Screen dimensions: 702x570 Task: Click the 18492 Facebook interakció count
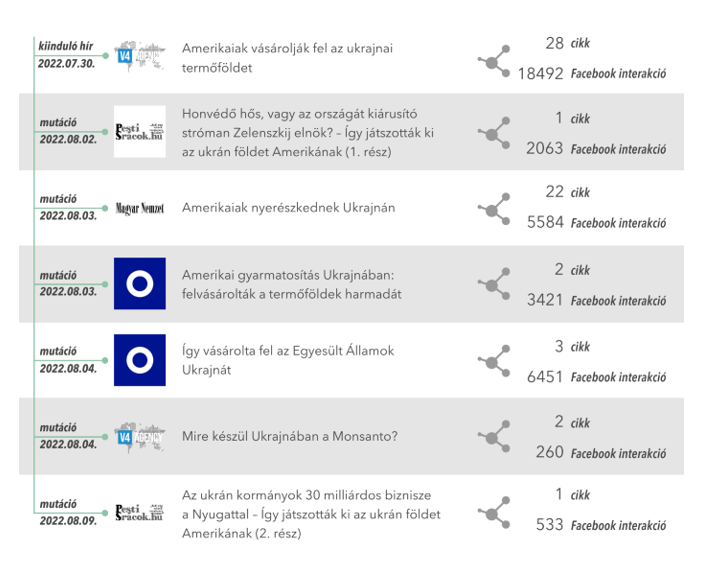click(x=592, y=73)
